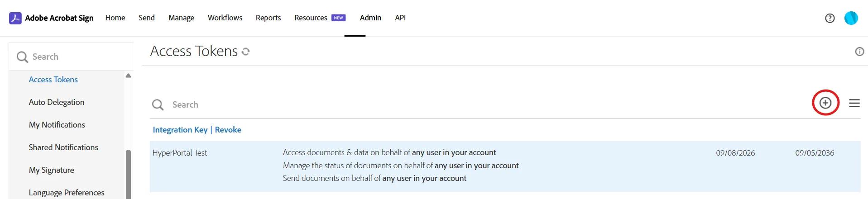The image size is (868, 199).
Task: Refresh the Access Tokens list
Action: pos(246,52)
